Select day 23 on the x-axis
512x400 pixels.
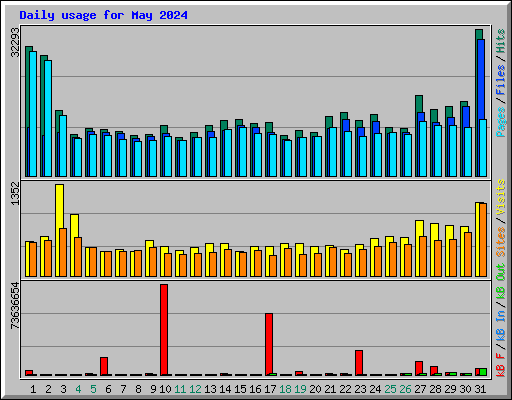360,389
